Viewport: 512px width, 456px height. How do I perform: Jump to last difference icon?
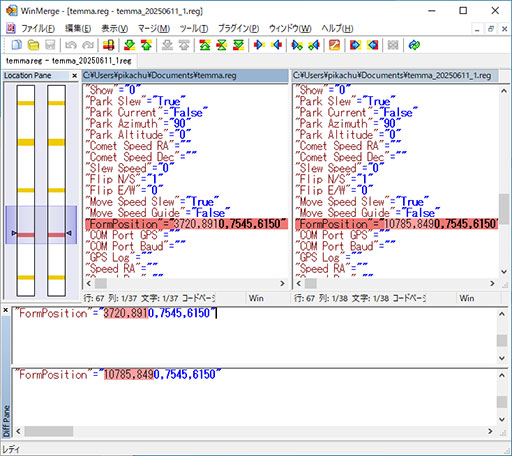(239, 45)
